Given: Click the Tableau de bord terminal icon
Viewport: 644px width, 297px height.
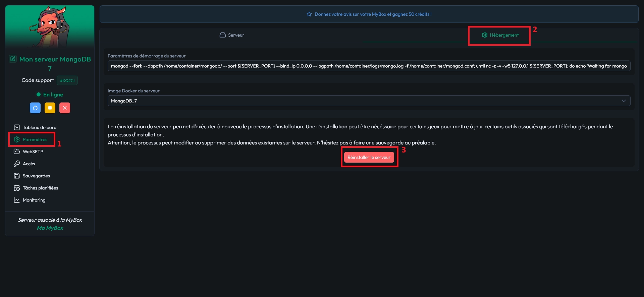Looking at the screenshot, I should pos(17,127).
